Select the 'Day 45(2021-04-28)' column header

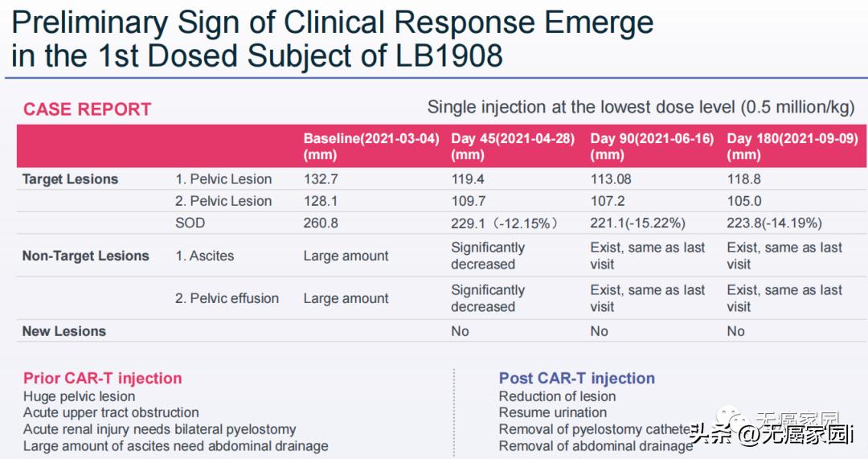(x=513, y=146)
